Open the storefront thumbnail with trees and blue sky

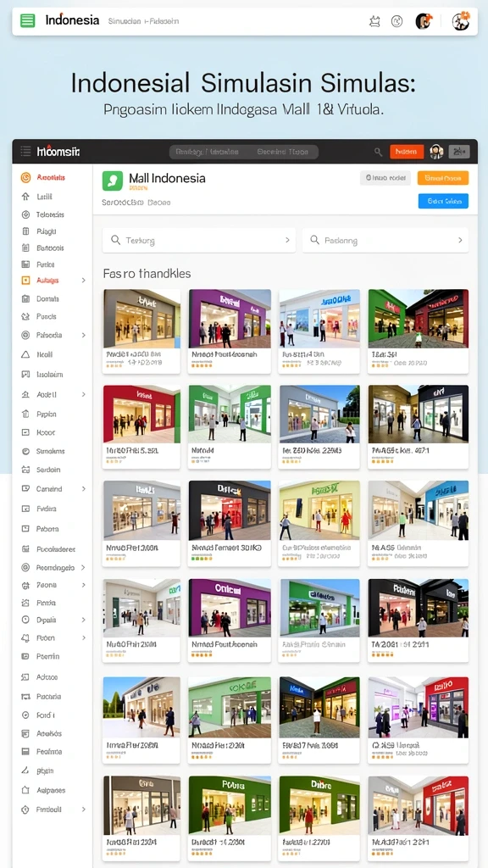141,707
